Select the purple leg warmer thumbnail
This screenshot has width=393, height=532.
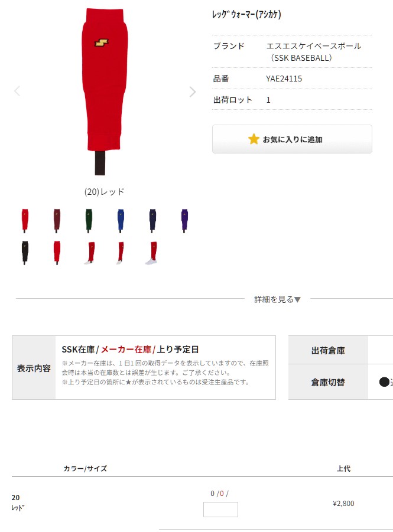(184, 221)
